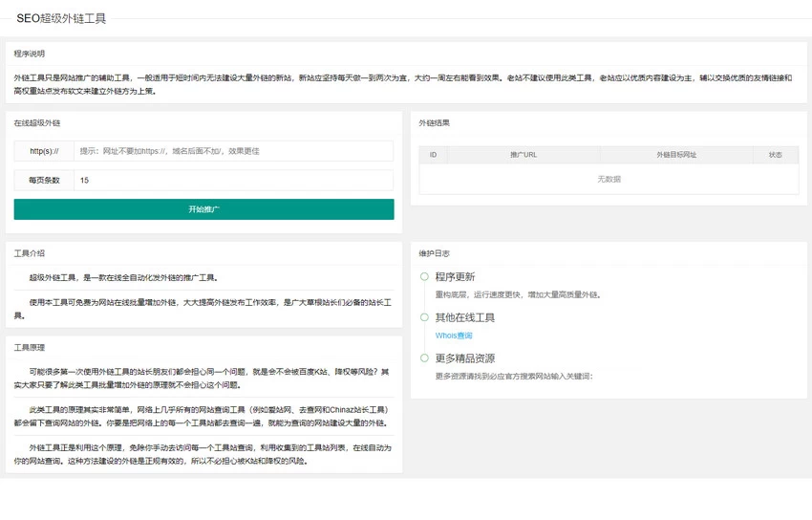Click the http(s):// prefix label
Image resolution: width=812 pixels, height=520 pixels.
[44, 151]
